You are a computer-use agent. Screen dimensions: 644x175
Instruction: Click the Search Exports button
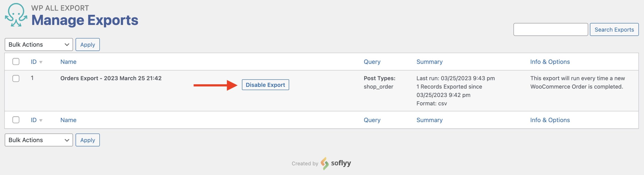tap(614, 30)
